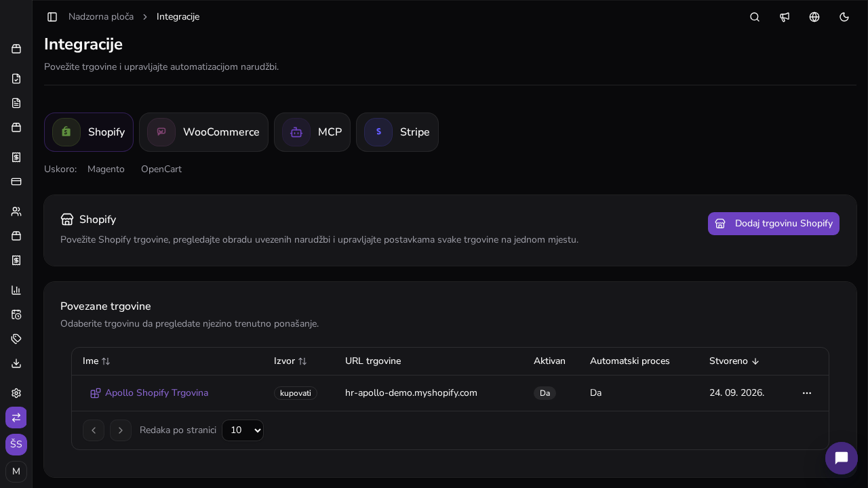Click the Magento upcoming integration label
868x488 pixels.
coord(106,169)
